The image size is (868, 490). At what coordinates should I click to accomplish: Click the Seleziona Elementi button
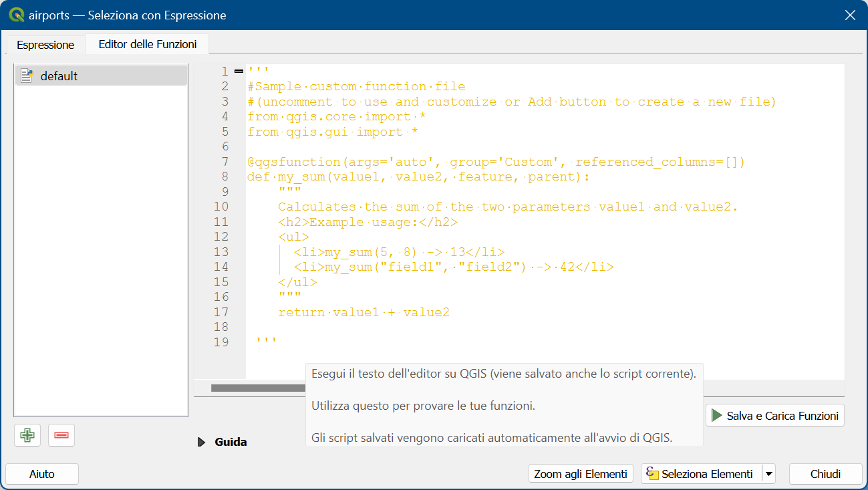[x=701, y=474]
